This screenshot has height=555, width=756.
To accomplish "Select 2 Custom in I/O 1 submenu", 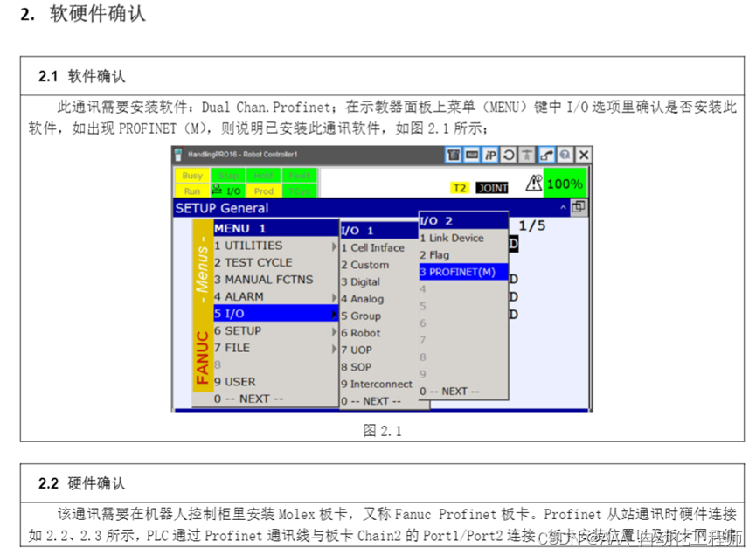I will coord(379,265).
